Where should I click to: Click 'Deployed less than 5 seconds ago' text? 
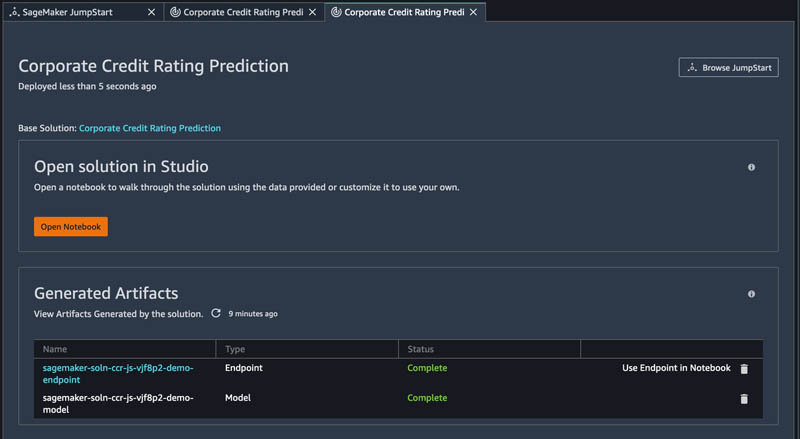(x=87, y=86)
